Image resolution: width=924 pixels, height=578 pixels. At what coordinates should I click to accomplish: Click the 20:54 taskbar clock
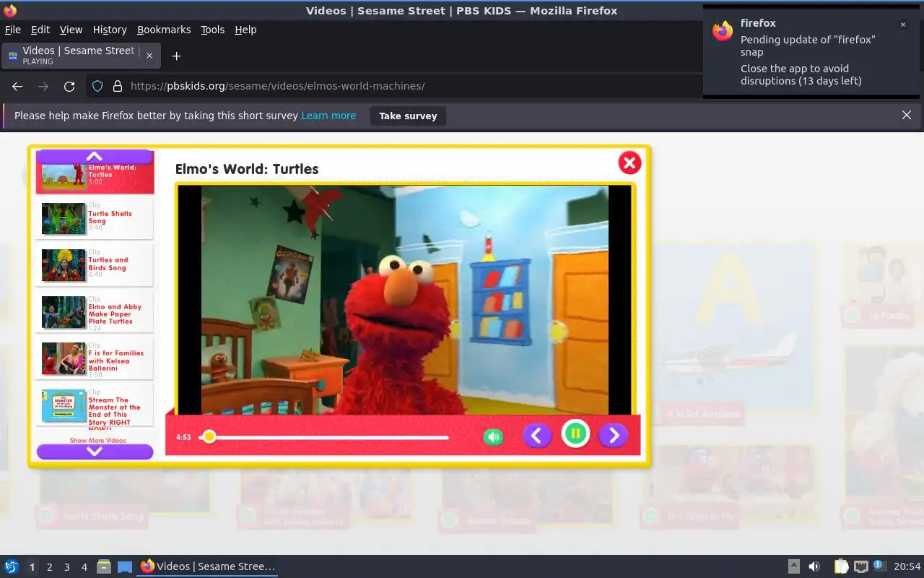coord(907,566)
